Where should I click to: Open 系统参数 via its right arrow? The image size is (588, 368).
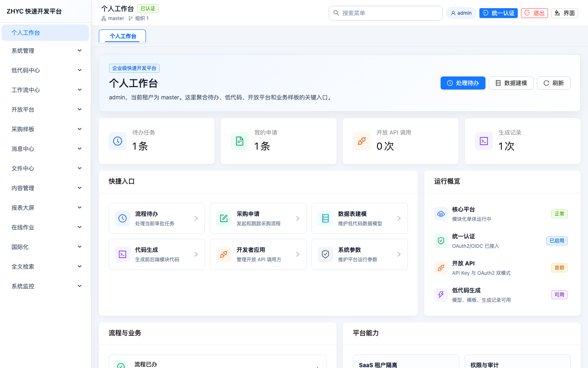click(x=399, y=254)
